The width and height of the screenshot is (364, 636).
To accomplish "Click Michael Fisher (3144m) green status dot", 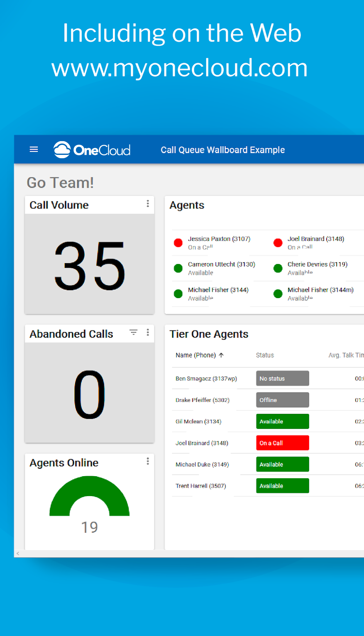I will pos(278,294).
